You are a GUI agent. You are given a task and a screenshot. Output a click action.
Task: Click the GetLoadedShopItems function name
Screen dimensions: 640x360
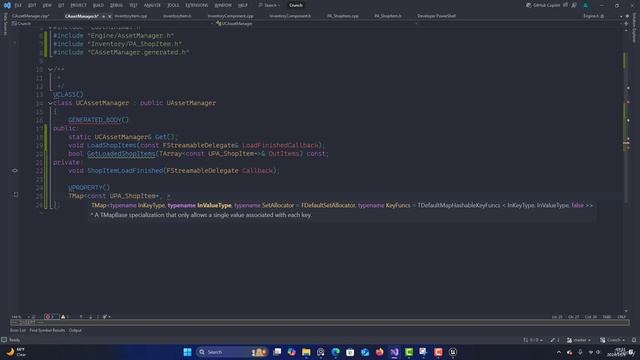[x=121, y=154]
